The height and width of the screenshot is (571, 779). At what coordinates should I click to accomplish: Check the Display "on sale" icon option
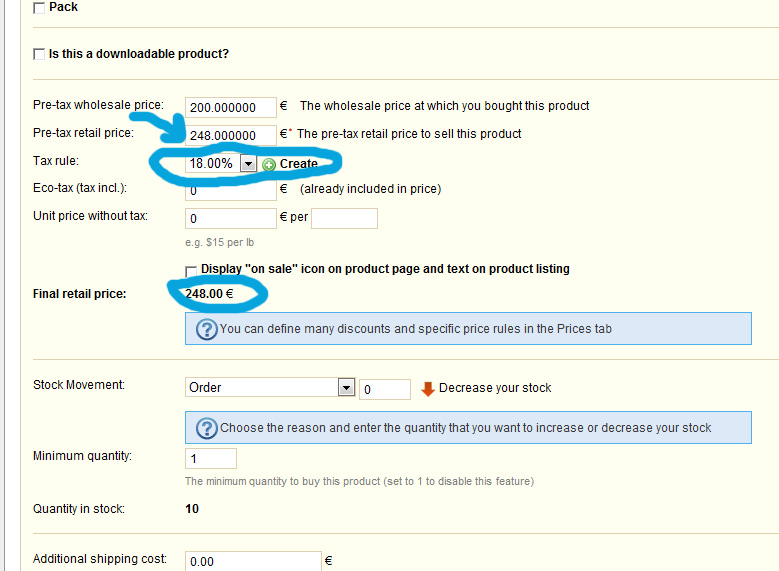click(x=191, y=271)
